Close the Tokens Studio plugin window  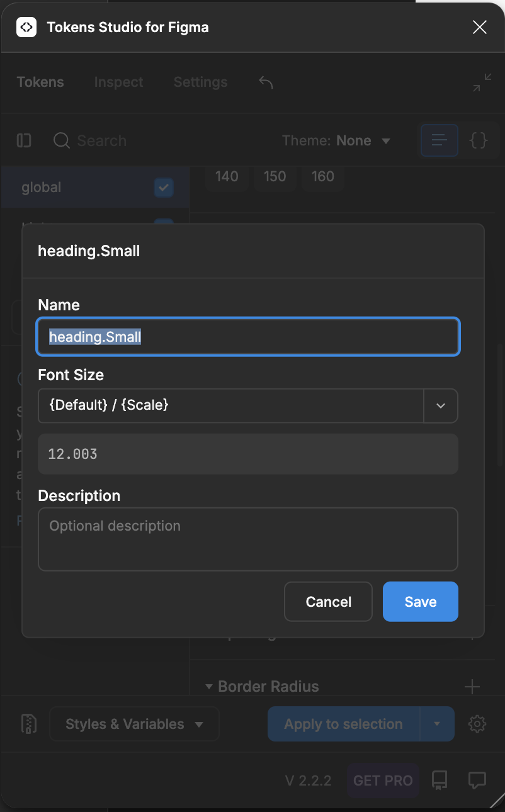(x=480, y=27)
